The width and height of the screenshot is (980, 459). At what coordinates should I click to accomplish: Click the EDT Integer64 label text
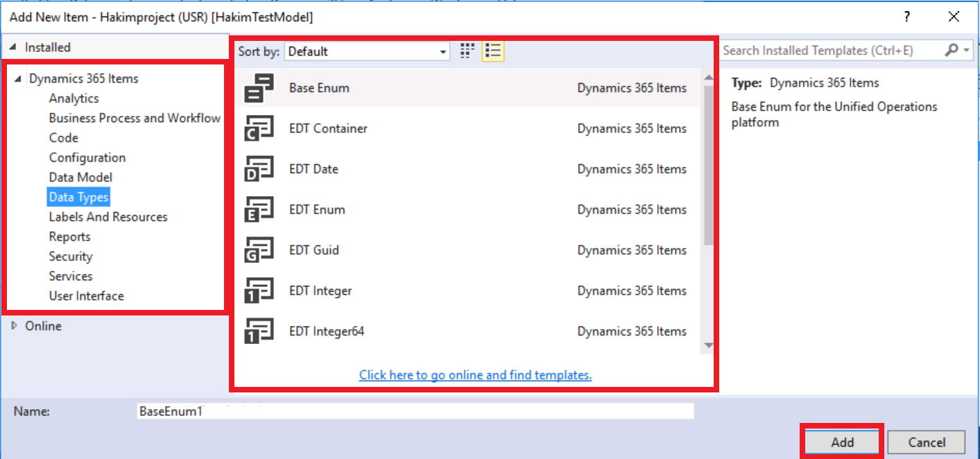click(x=327, y=331)
